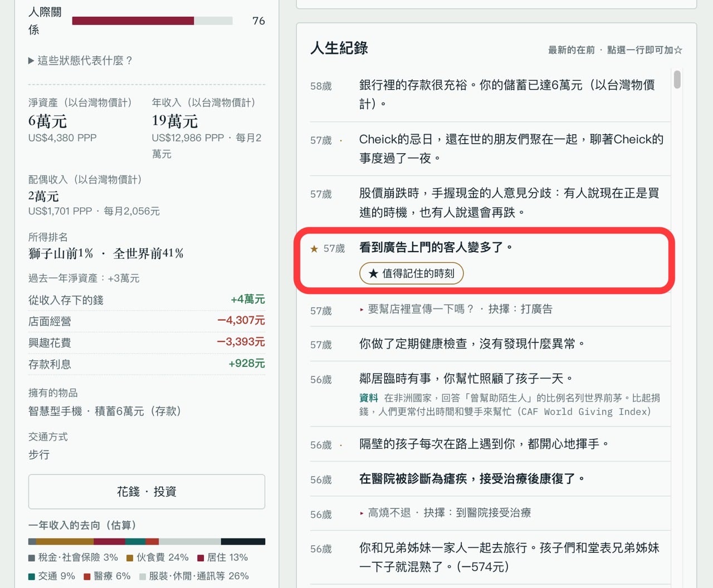713x588 pixels.
Task: Select the entry 隔壁的孩子每次在路上遇到你
Action: tap(490, 444)
